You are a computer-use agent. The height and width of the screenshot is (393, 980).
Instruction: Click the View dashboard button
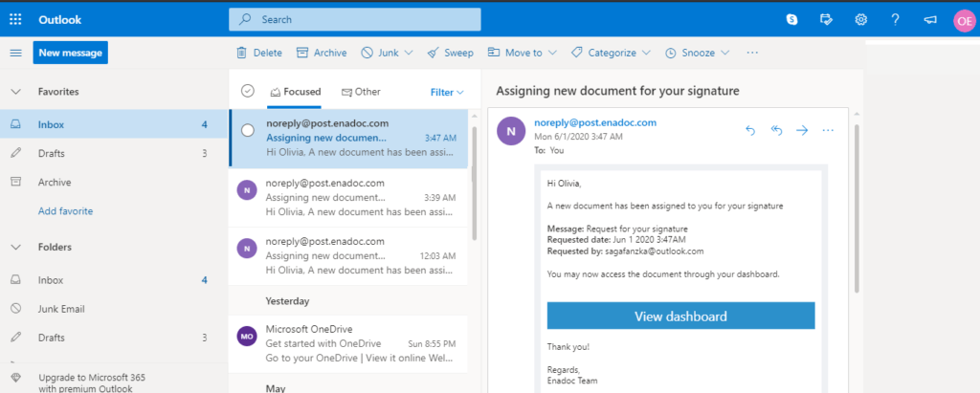(x=680, y=317)
